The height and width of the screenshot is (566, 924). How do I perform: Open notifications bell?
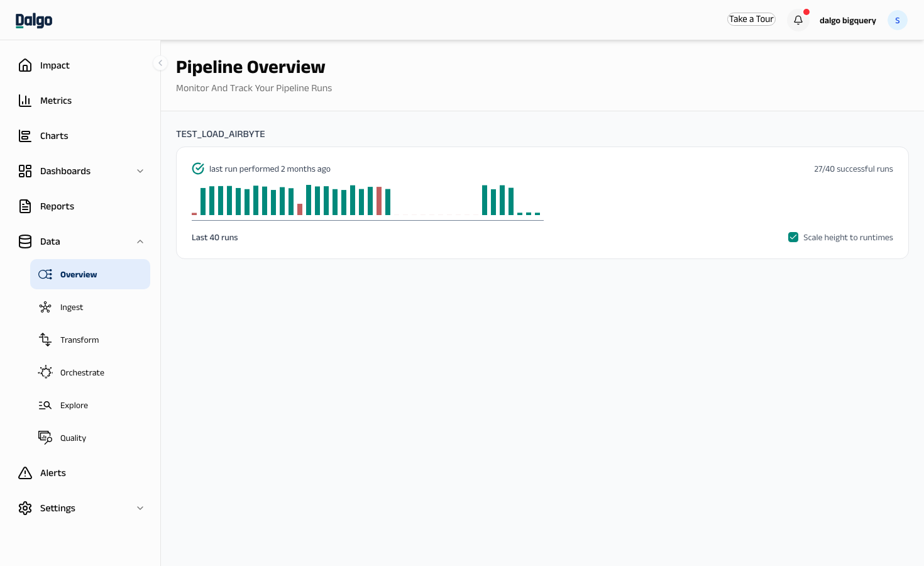798,20
